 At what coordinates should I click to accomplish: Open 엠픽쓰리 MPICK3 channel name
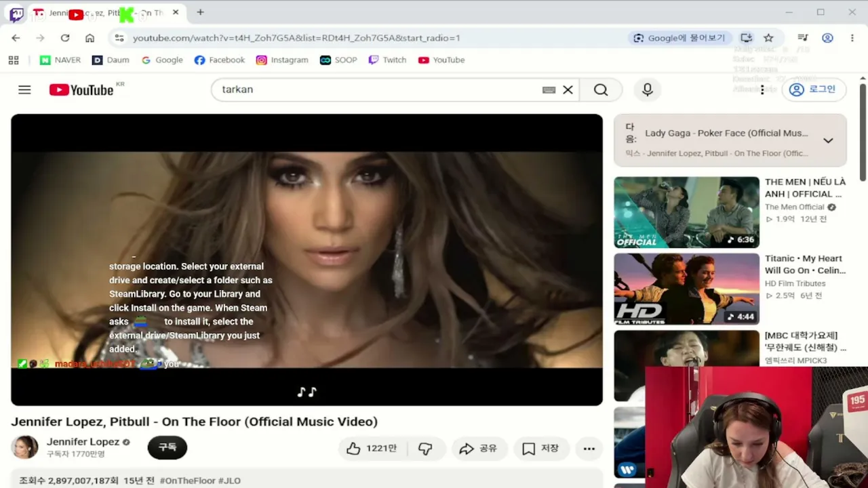click(796, 361)
